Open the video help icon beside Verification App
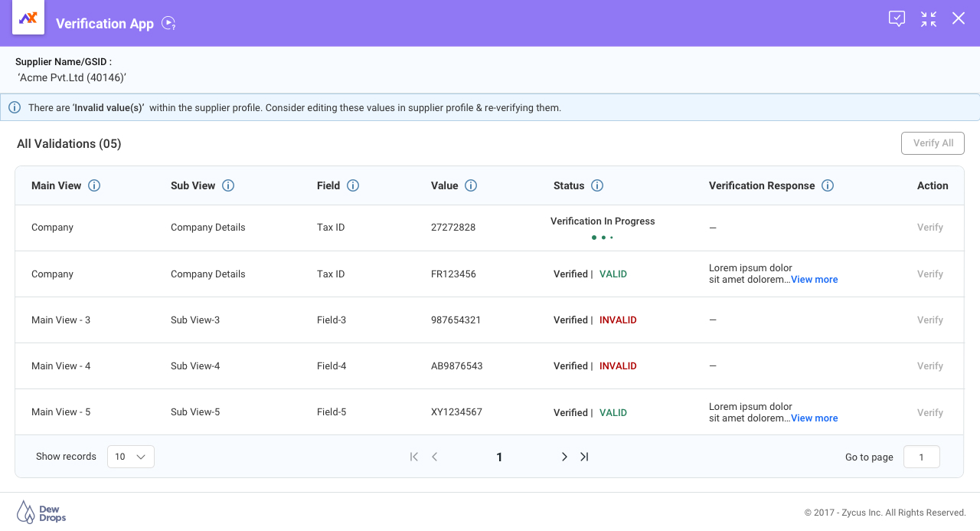 point(169,24)
